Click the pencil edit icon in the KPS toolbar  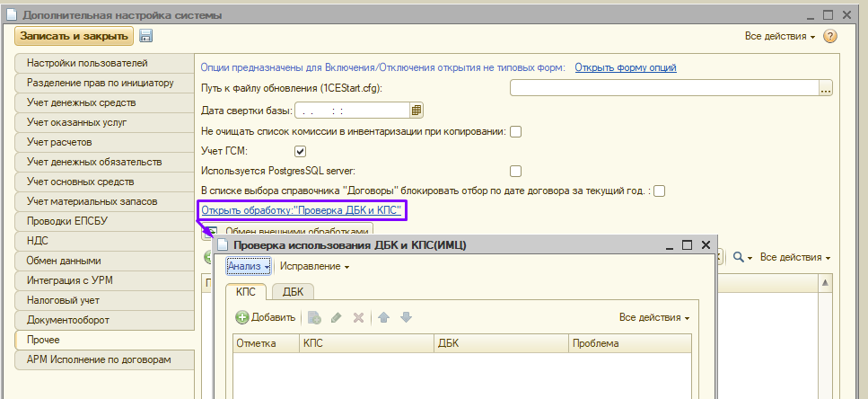coord(337,317)
